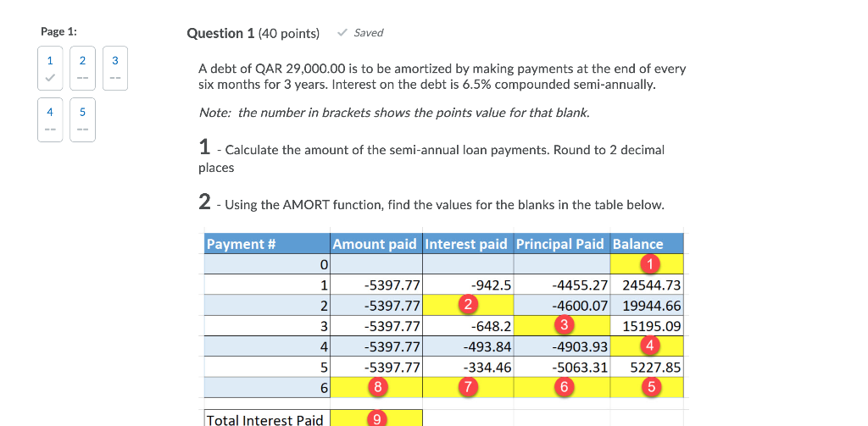
Task: Select question 5 box
Action: pos(82,120)
